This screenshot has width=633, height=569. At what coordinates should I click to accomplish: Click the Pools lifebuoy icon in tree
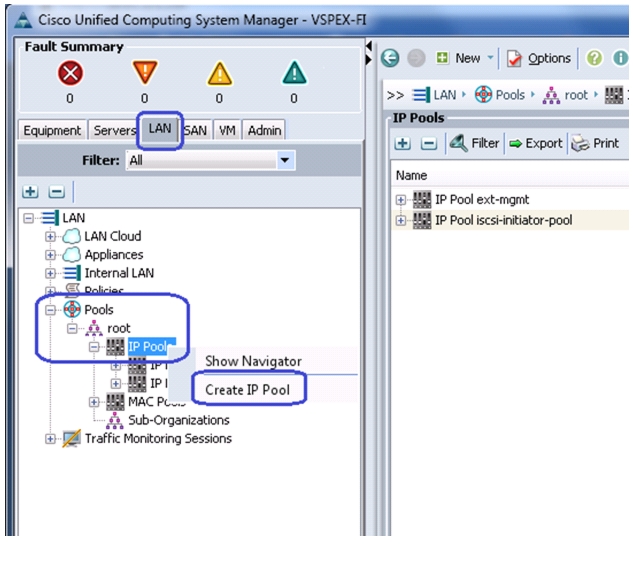click(x=72, y=309)
